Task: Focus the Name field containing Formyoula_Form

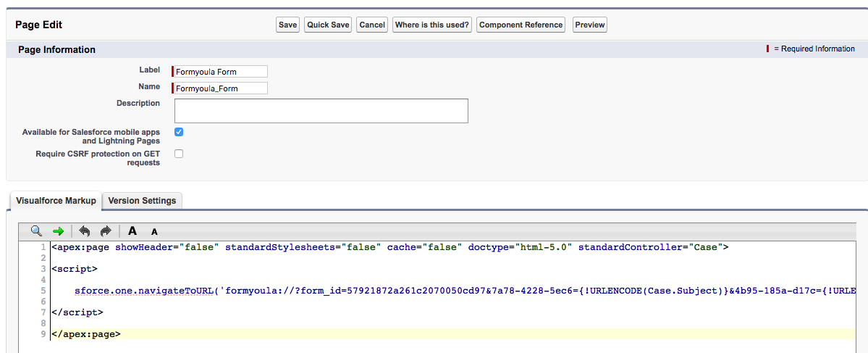Action: coord(221,88)
